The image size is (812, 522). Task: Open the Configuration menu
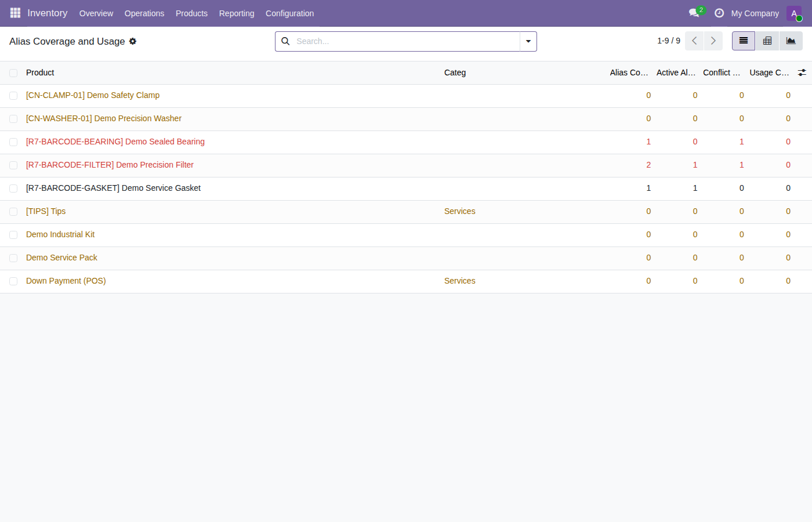coord(289,13)
